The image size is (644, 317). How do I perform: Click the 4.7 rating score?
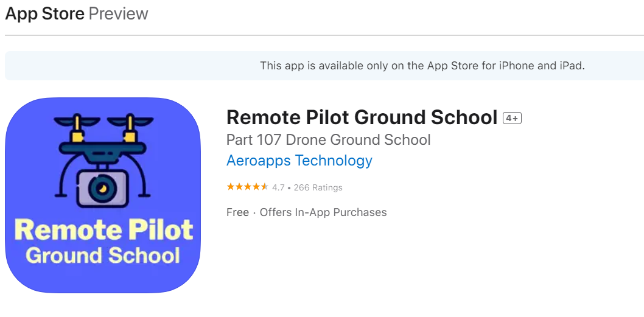[x=278, y=187]
